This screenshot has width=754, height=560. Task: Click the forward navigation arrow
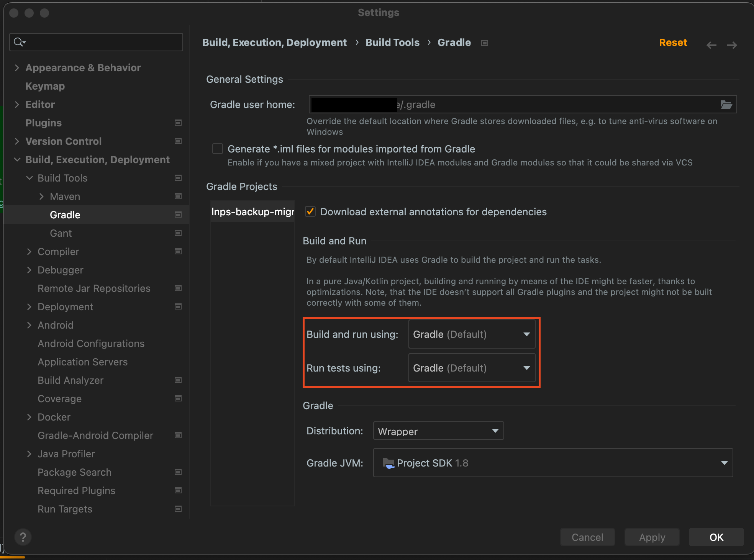732,45
